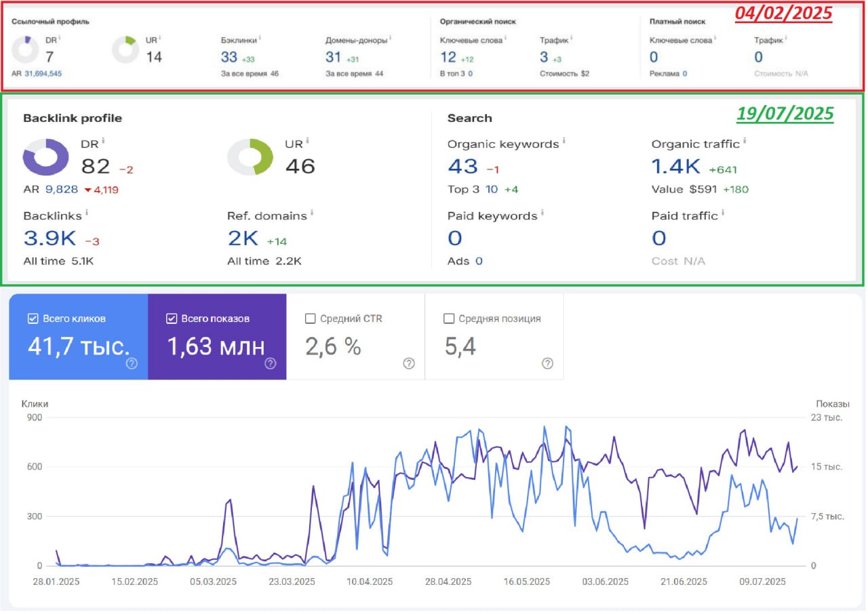Open the 1.4K organic traffic value
This screenshot has width=868, height=614.
pos(676,166)
